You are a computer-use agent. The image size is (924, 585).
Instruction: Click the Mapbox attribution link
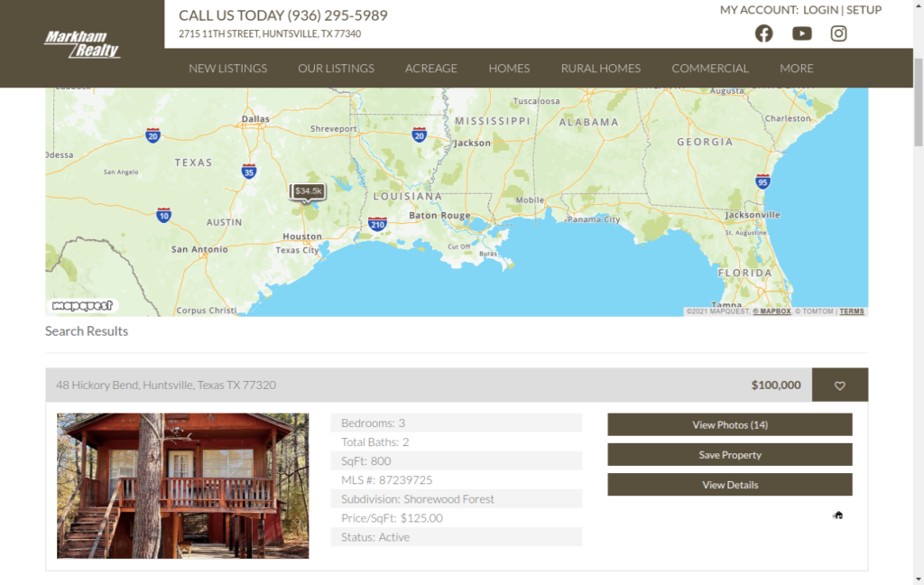(772, 311)
